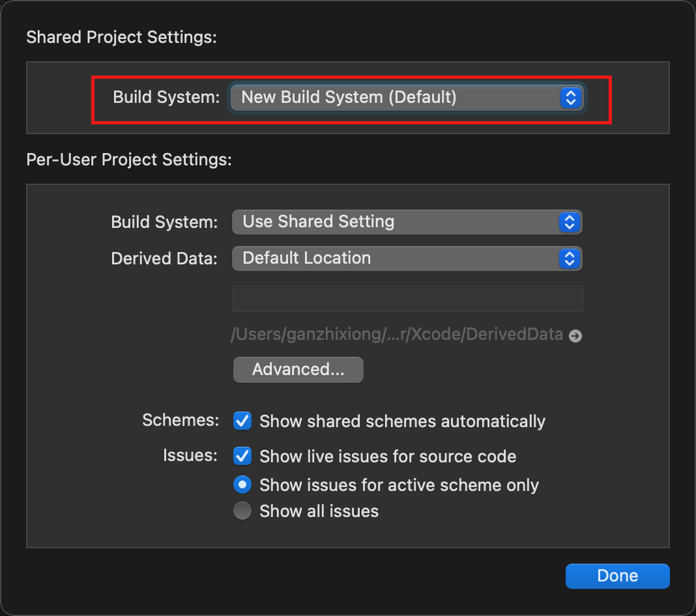The image size is (696, 616).
Task: Click the Advanced... button
Action: pos(298,369)
